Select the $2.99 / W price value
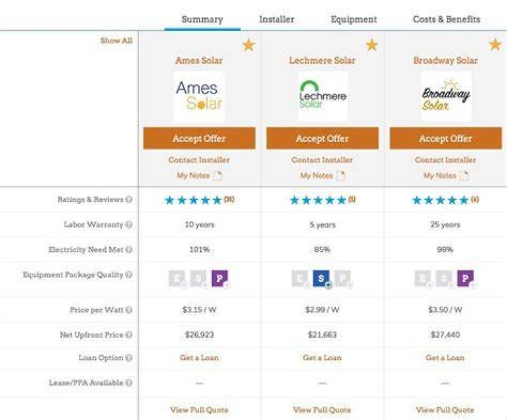The image size is (507, 420). [323, 310]
